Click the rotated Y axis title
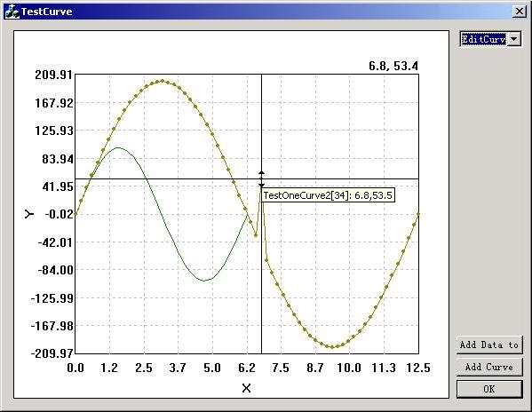 coord(29,214)
